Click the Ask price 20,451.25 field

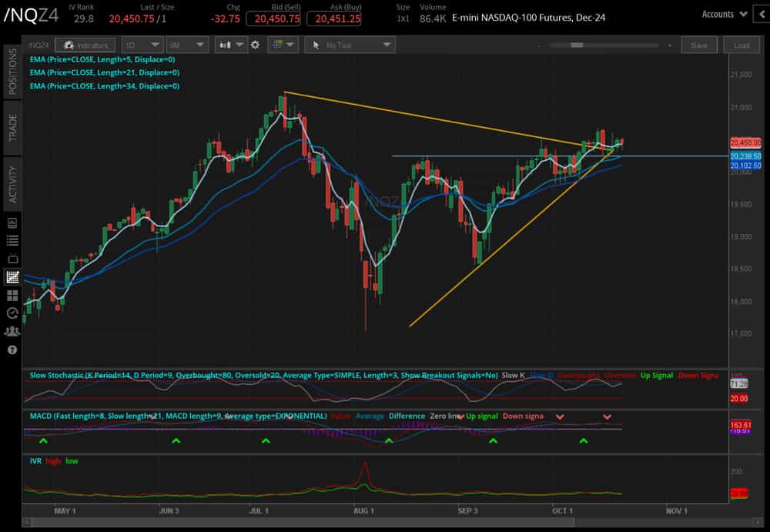[x=333, y=18]
